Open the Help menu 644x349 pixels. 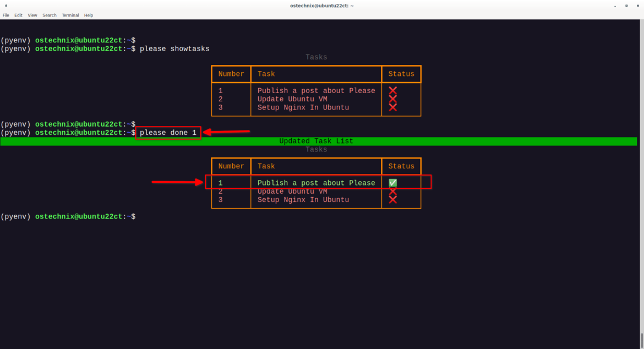click(88, 15)
